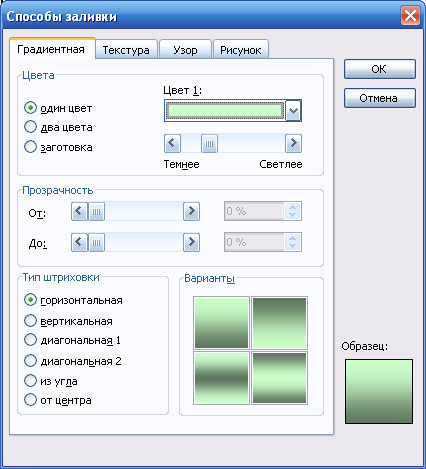
Task: Select top-left light-to-dark variant
Action: pos(221,323)
